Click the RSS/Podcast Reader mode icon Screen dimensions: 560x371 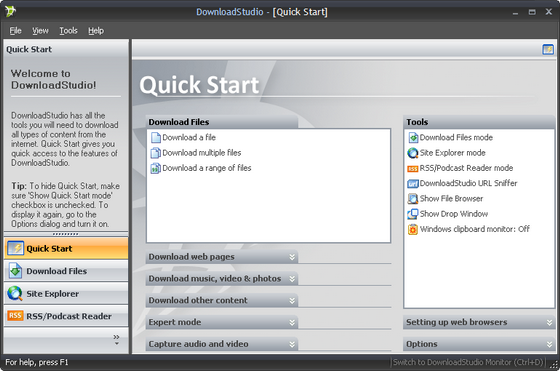(413, 169)
